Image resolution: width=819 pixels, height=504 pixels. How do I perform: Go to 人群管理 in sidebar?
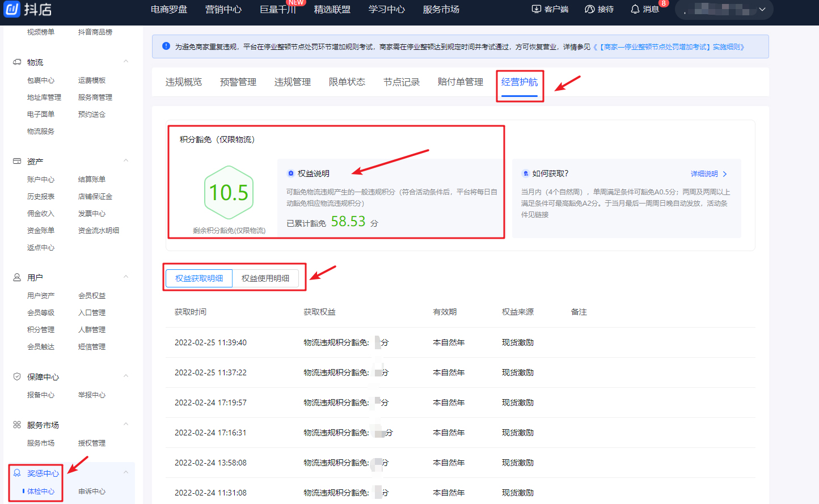92,330
